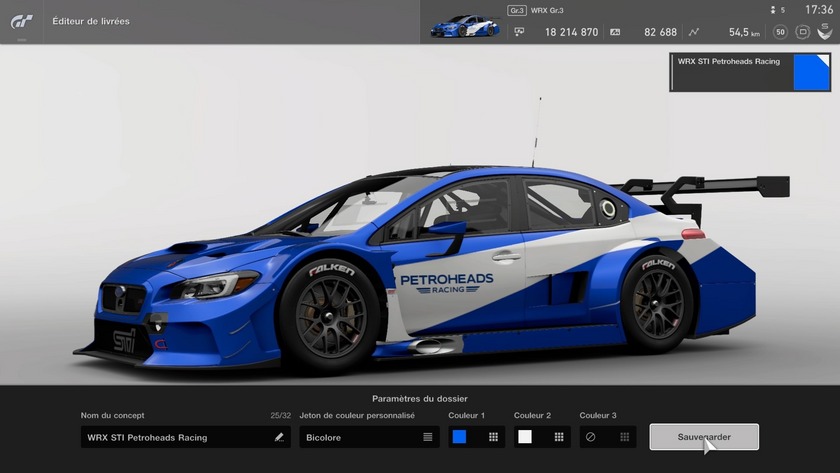Open the list icon on Bicolore field
Screen dimensions: 840x473
pyautogui.click(x=427, y=437)
